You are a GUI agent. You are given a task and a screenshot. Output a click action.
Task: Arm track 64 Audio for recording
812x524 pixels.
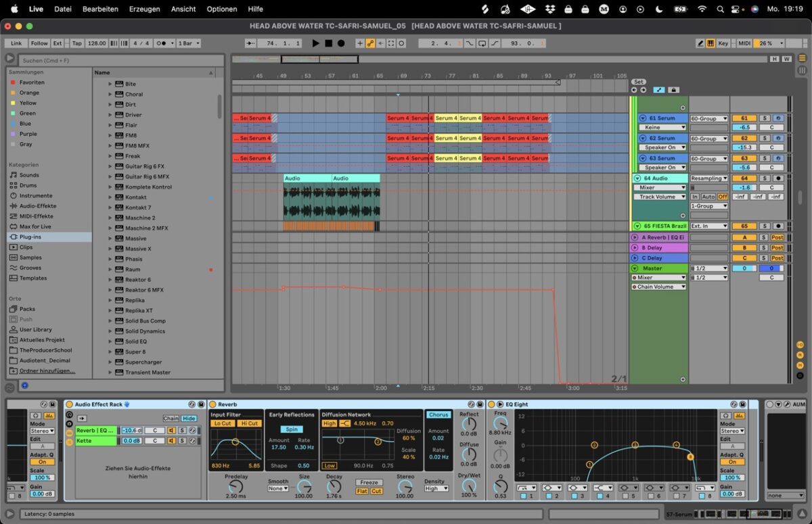click(777, 178)
